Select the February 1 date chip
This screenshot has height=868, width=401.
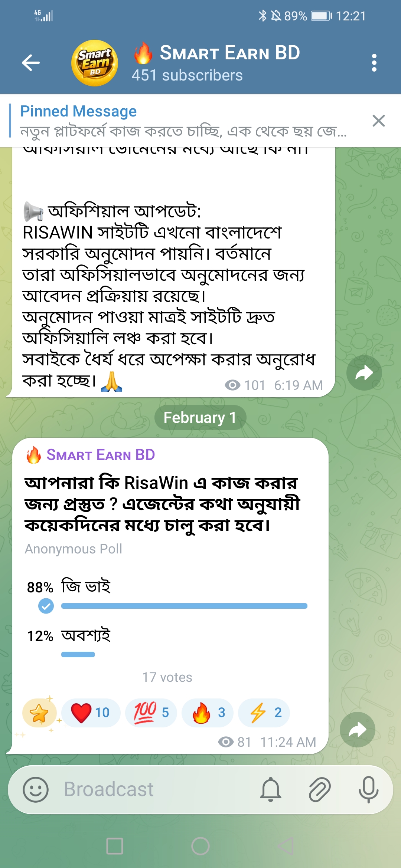click(x=200, y=418)
